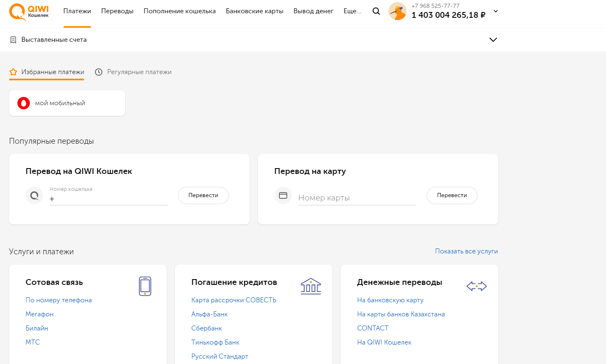
Task: Open the Переводы menu item
Action: pyautogui.click(x=117, y=11)
